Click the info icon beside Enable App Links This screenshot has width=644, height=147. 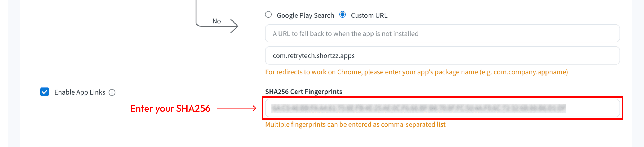click(x=112, y=93)
